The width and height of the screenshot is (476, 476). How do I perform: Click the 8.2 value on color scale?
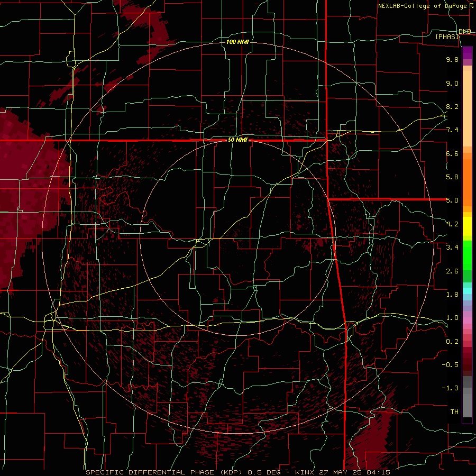[x=452, y=106]
